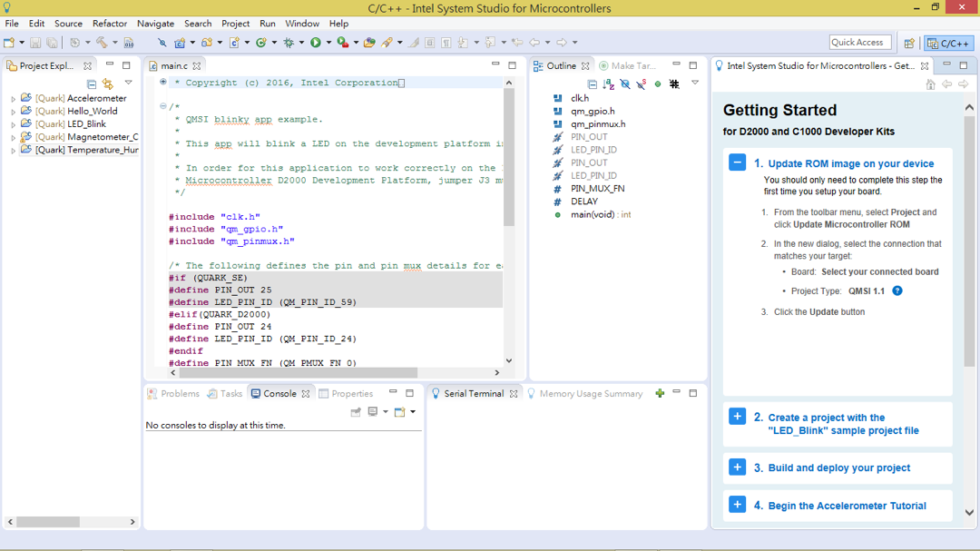Toggle Hide Fields in Outline toolbar

click(x=625, y=84)
